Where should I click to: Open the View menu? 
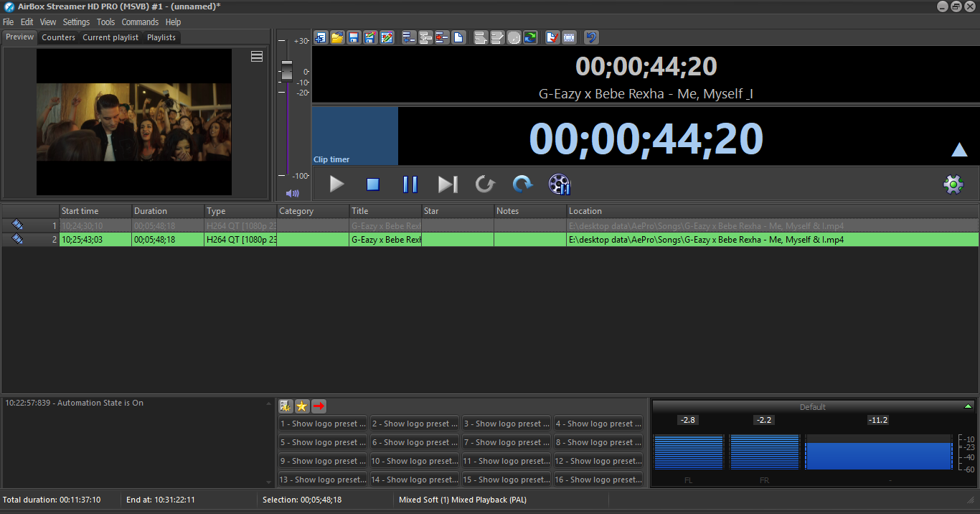point(48,22)
